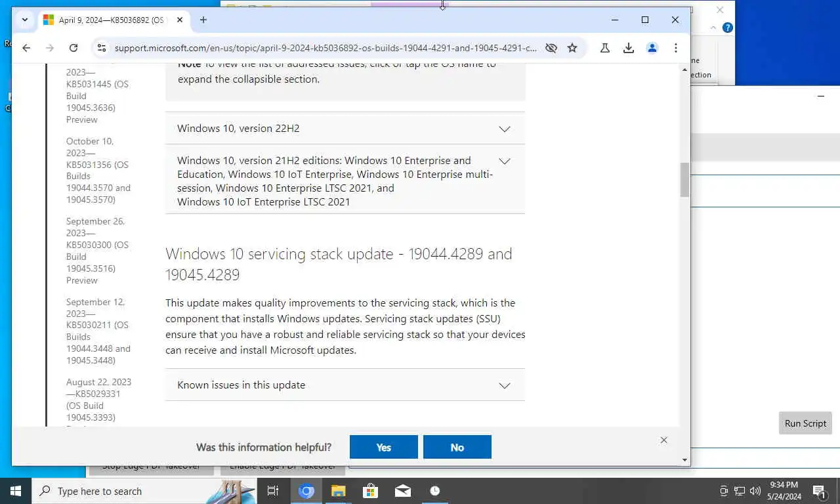Open Microsoft Store from taskbar
The width and height of the screenshot is (840, 504).
370,491
